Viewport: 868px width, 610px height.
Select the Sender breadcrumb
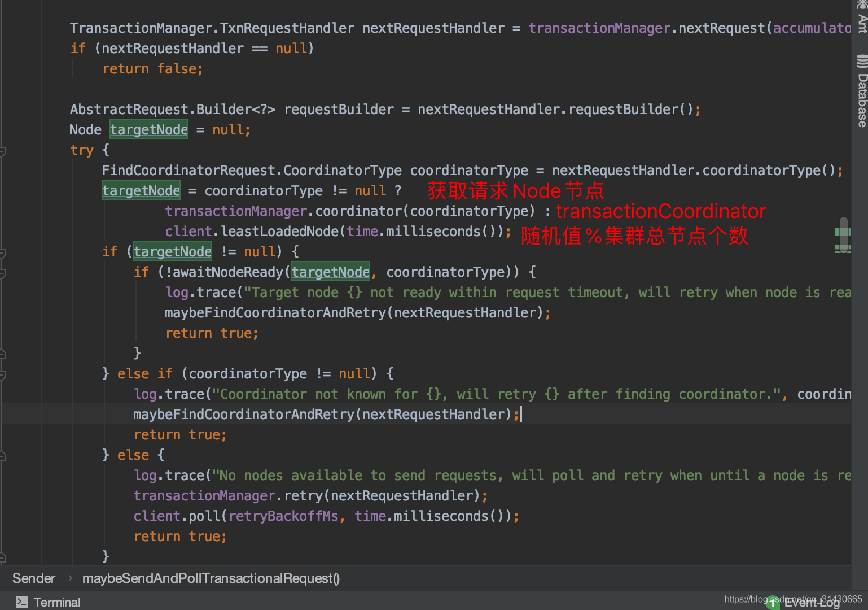[34, 578]
